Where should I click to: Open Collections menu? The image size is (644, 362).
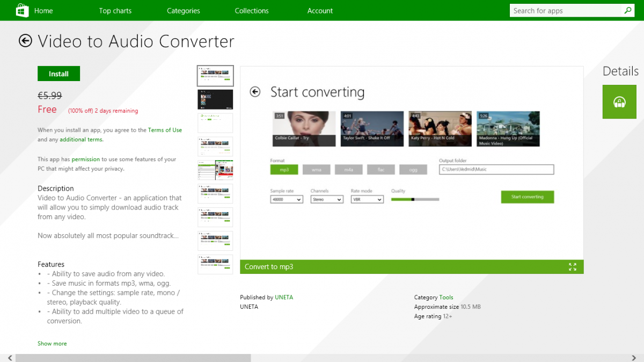(x=252, y=11)
